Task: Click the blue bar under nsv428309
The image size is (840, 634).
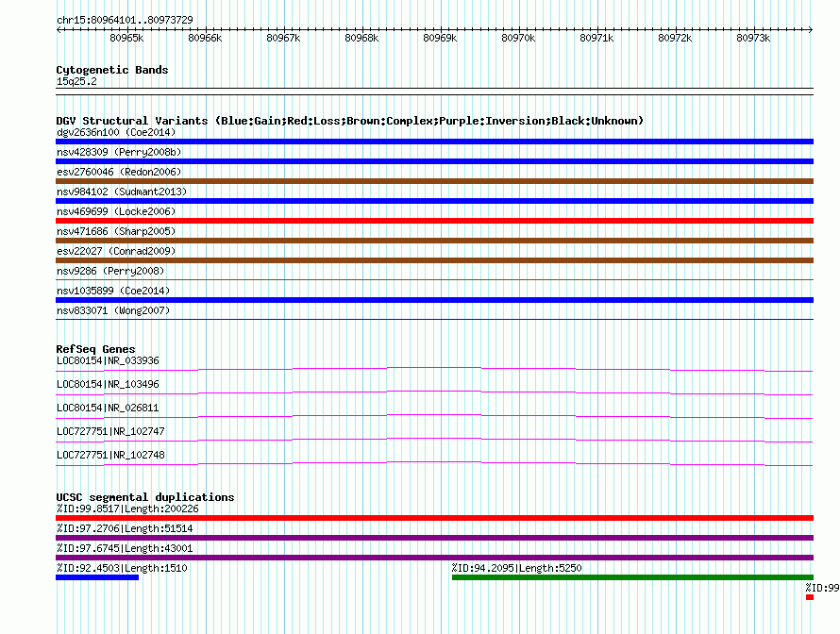Action: (x=434, y=161)
